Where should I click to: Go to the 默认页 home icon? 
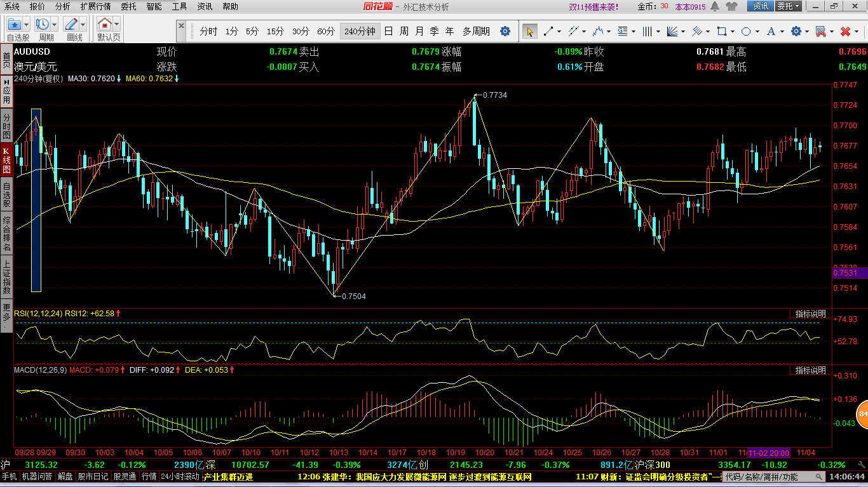(105, 25)
